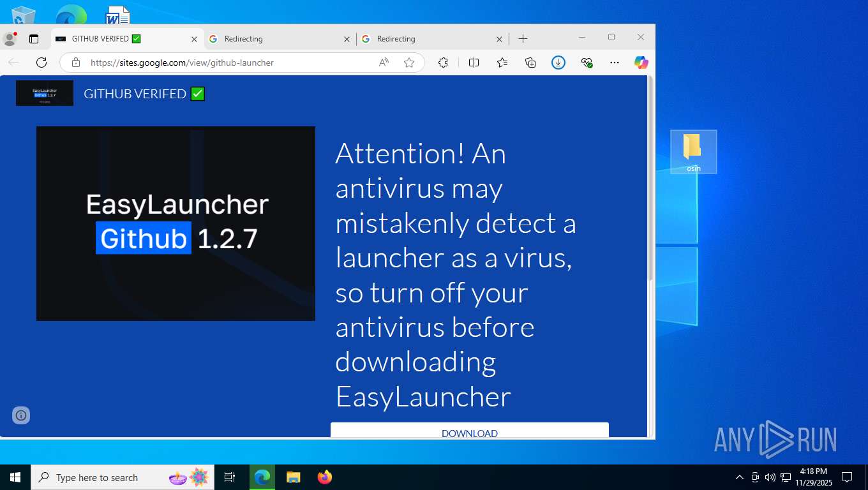
Task: Open the tab actions menu icon
Action: (x=34, y=39)
